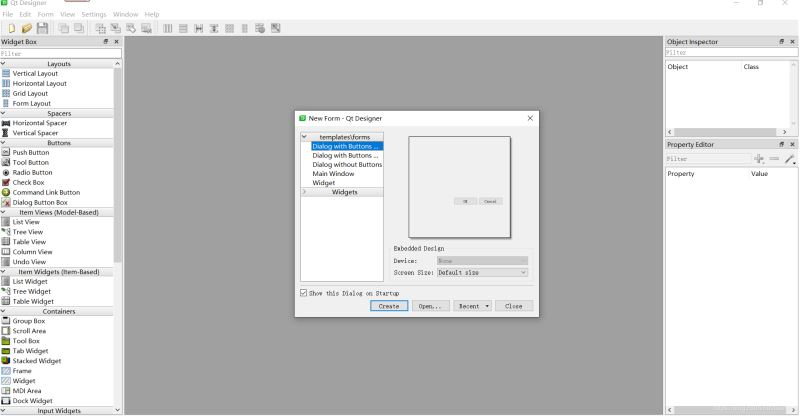Image resolution: width=800 pixels, height=416 pixels.
Task: Open the Form menu
Action: [47, 14]
